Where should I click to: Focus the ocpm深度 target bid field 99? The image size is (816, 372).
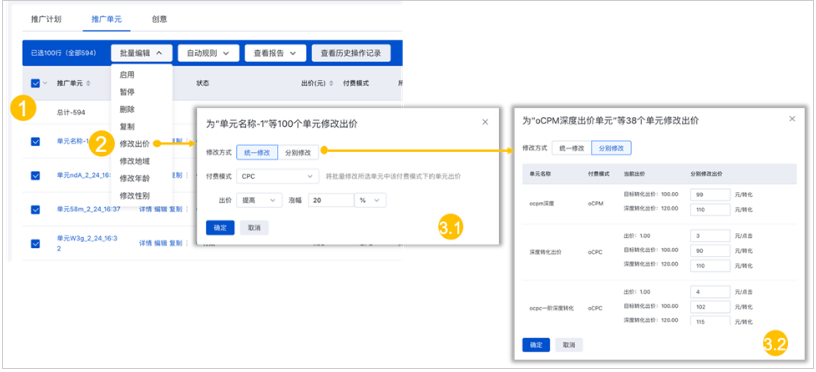pos(710,195)
